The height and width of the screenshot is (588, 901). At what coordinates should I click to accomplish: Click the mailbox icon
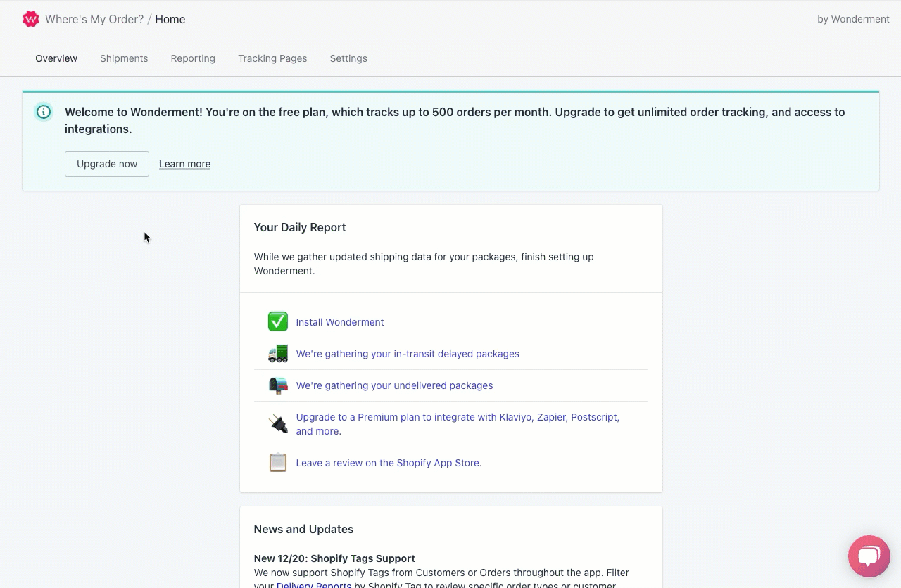[278, 385]
